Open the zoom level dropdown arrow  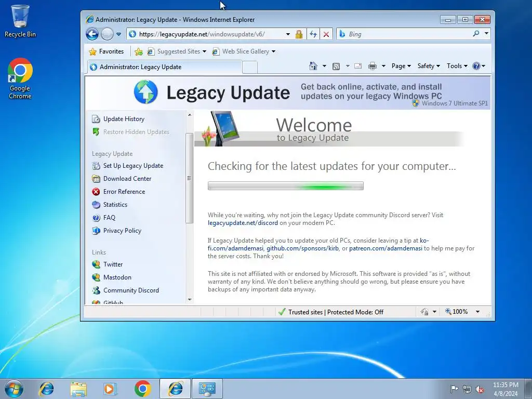coord(478,312)
